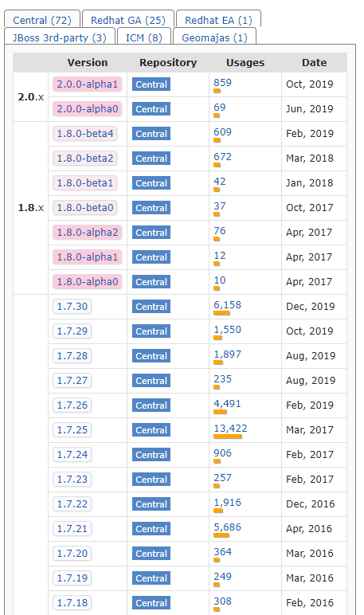View the 906 usages link
The image size is (364, 615).
(x=222, y=453)
